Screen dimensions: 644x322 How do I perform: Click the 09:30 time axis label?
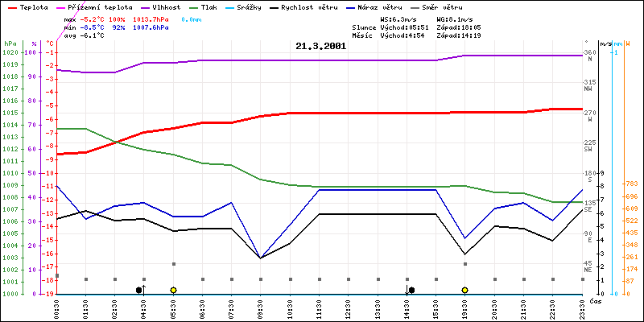[261, 307]
